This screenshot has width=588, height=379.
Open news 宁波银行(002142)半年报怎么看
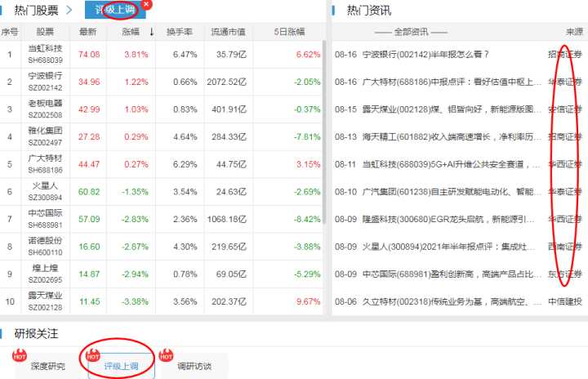[425, 55]
